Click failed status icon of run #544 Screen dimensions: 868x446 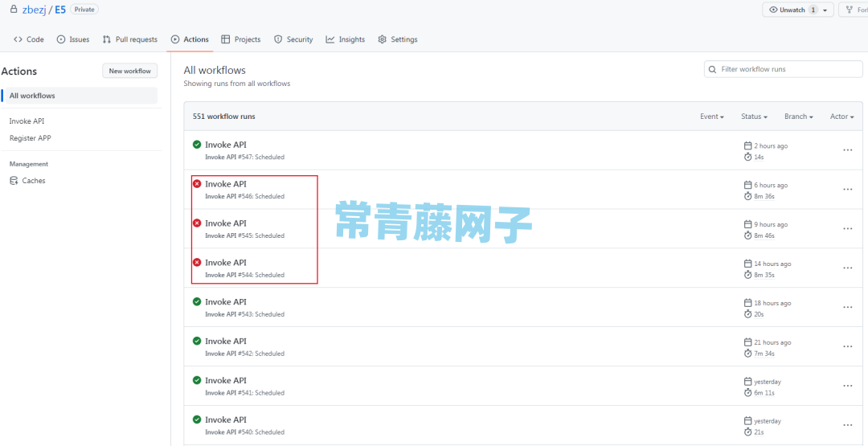[x=197, y=262]
